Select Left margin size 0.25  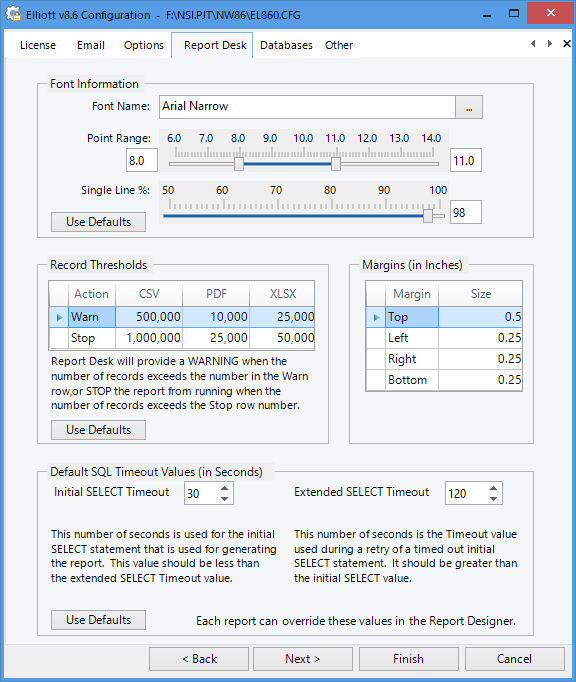[480, 338]
